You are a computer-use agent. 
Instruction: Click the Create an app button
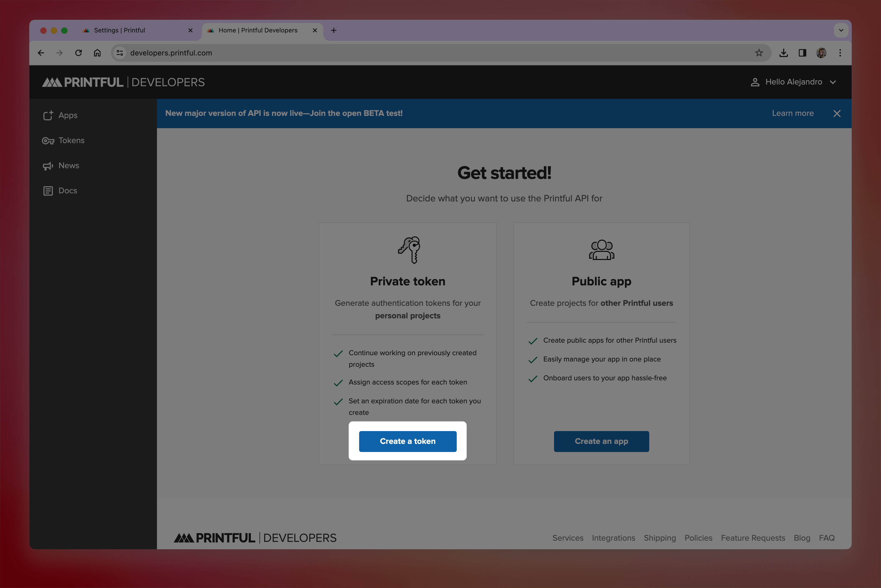click(601, 441)
